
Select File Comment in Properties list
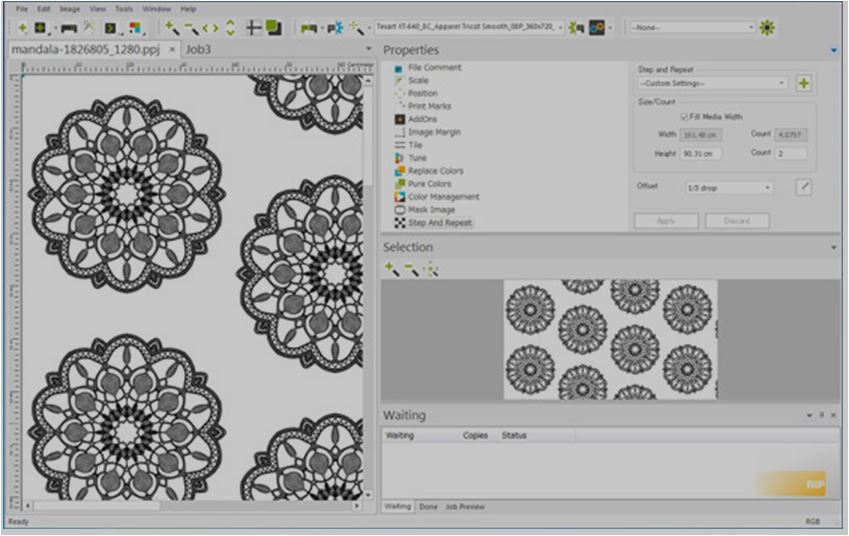(x=428, y=68)
